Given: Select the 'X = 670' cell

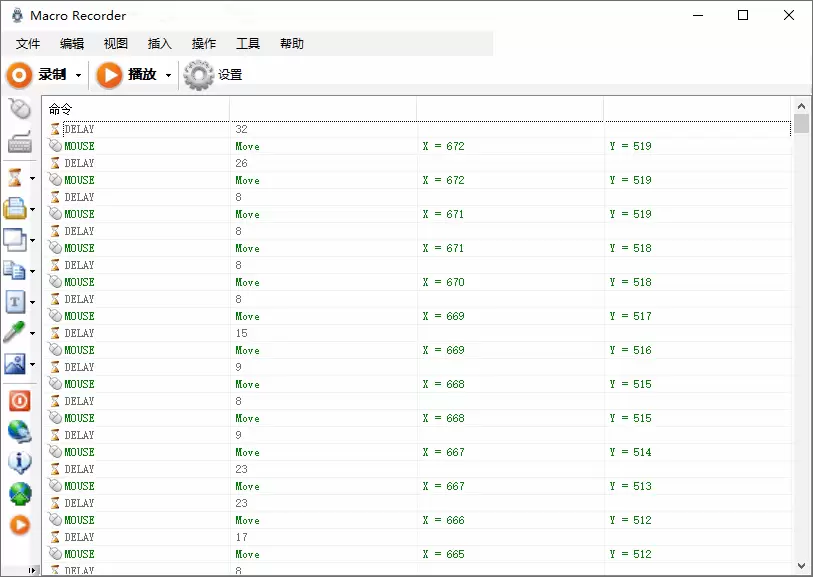Looking at the screenshot, I should (443, 282).
